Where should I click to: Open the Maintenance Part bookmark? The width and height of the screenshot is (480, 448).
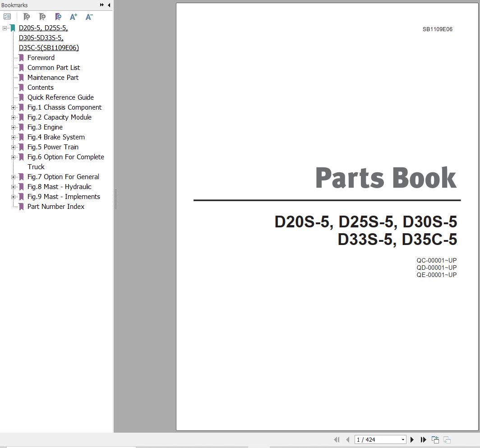[x=53, y=78]
